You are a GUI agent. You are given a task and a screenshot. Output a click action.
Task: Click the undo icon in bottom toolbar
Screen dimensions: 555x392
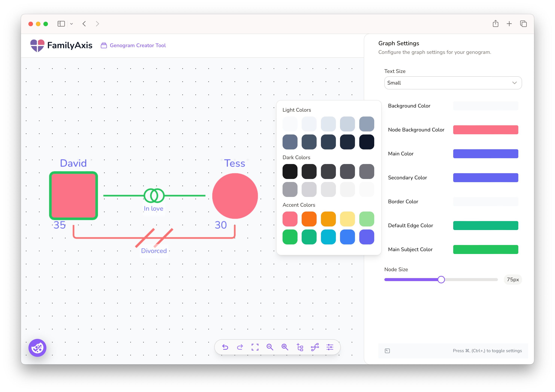click(x=225, y=347)
